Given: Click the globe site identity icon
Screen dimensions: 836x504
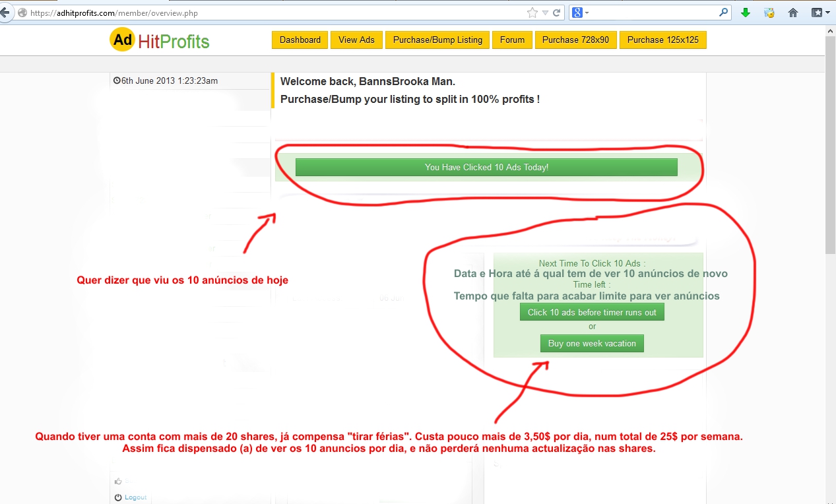Looking at the screenshot, I should pos(23,13).
